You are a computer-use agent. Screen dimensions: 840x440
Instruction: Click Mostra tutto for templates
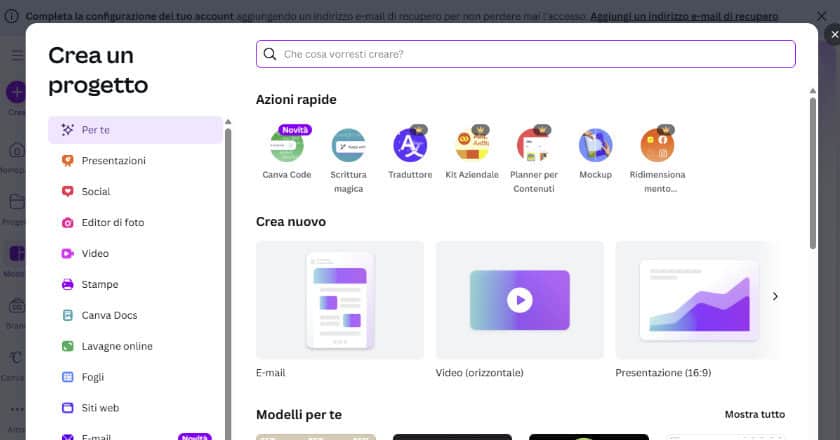754,414
